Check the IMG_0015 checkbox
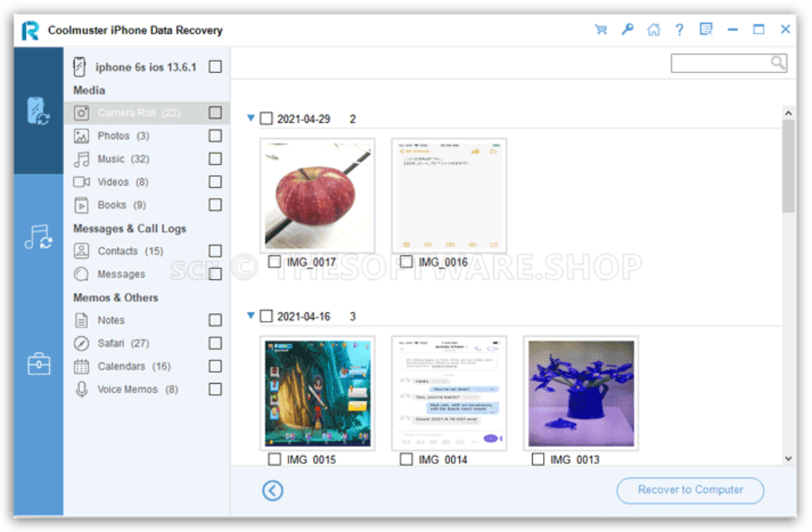Viewport: 812px width, 532px height. [275, 460]
